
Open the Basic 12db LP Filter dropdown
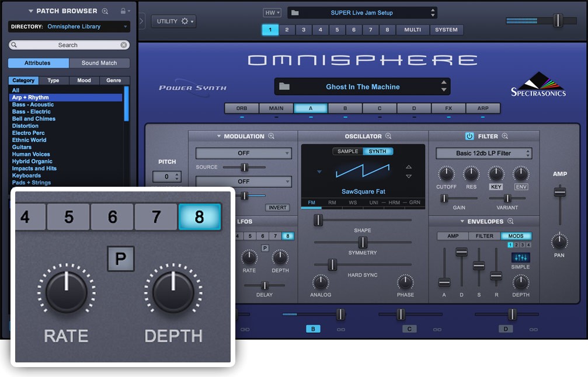(x=483, y=153)
